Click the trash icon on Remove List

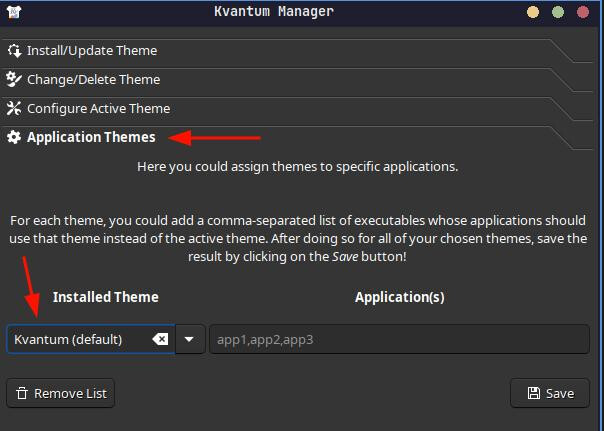23,393
